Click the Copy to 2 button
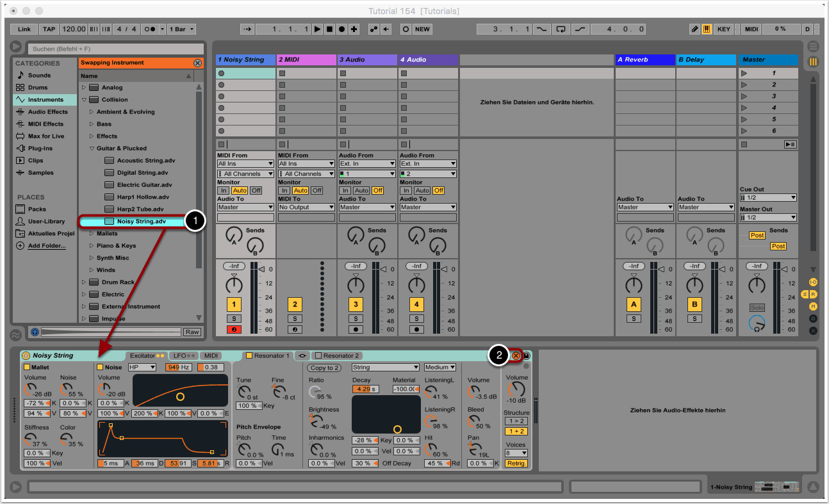829x504 pixels. tap(324, 368)
